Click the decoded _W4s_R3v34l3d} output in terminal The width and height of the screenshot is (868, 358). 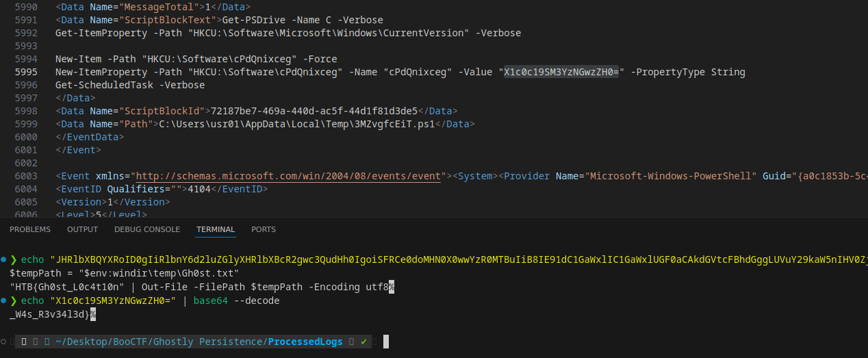point(49,314)
